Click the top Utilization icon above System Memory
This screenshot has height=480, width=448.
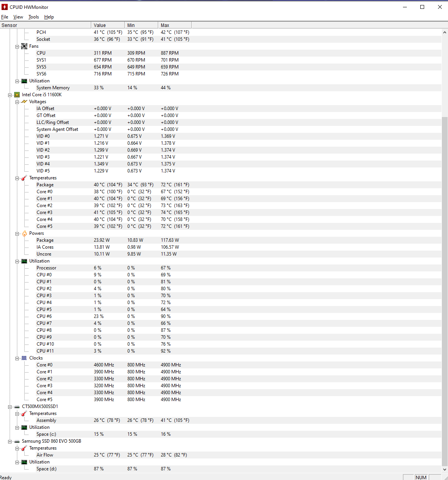pos(24,81)
